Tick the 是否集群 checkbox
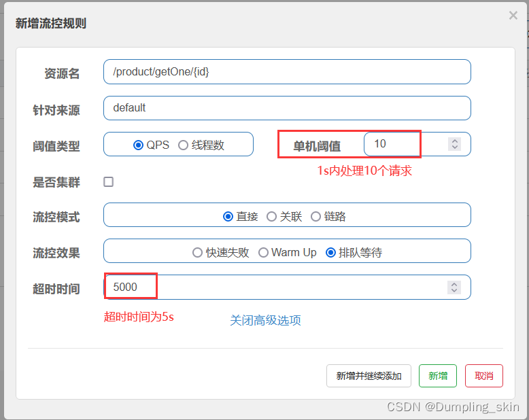 [108, 181]
